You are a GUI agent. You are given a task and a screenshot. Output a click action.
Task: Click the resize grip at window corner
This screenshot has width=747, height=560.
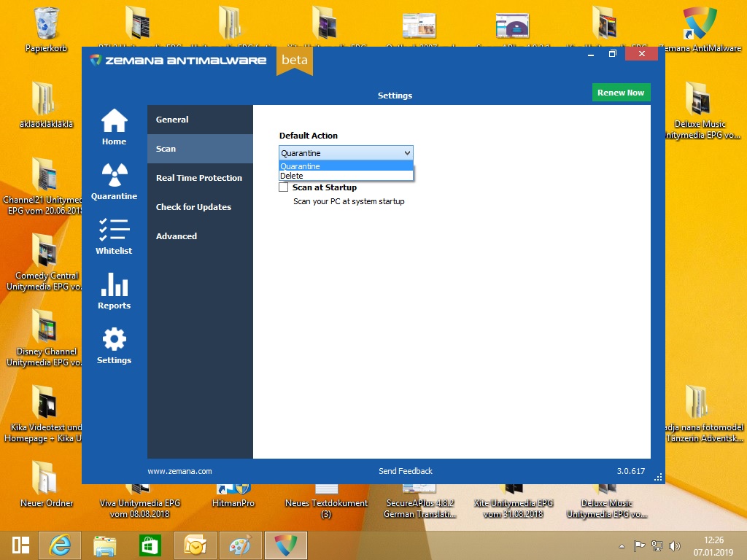click(x=659, y=477)
